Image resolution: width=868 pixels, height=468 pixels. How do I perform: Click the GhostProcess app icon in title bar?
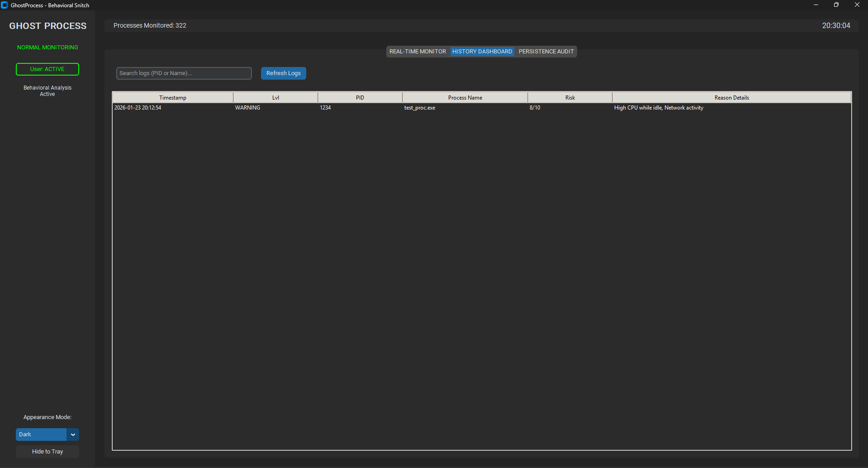coord(5,5)
